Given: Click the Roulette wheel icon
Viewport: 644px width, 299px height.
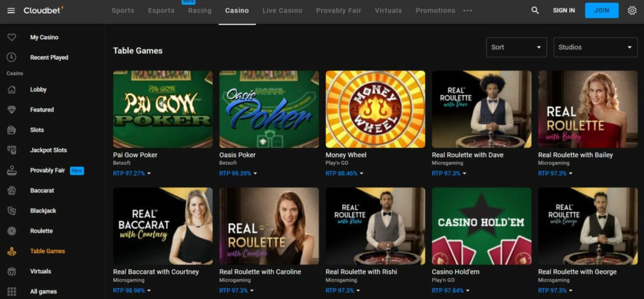Looking at the screenshot, I should (x=11, y=231).
